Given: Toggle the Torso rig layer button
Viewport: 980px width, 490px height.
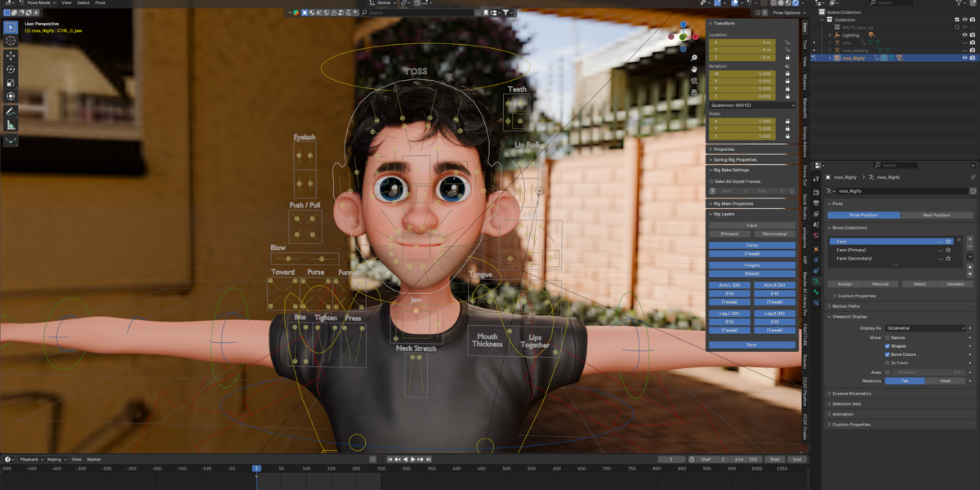Looking at the screenshot, I should click(751, 245).
